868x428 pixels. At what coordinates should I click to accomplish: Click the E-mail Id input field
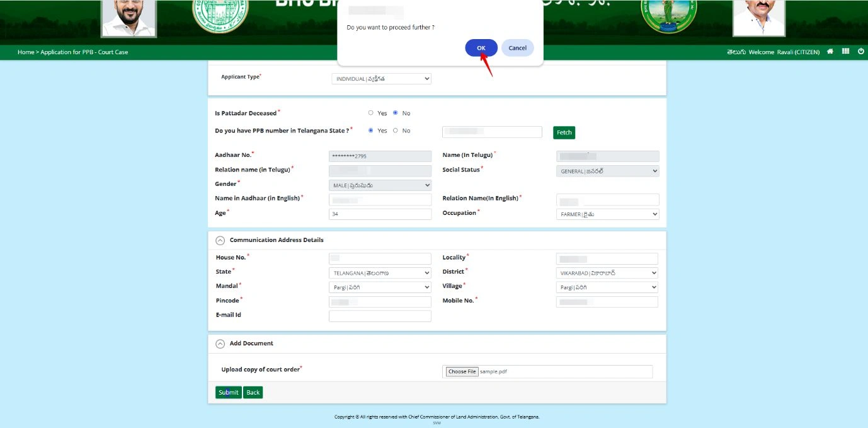(380, 316)
